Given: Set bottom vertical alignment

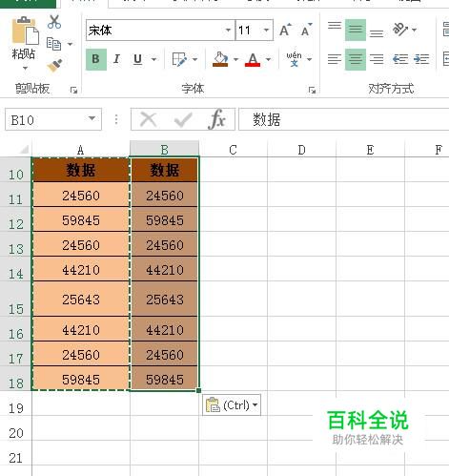Looking at the screenshot, I should click(377, 33).
